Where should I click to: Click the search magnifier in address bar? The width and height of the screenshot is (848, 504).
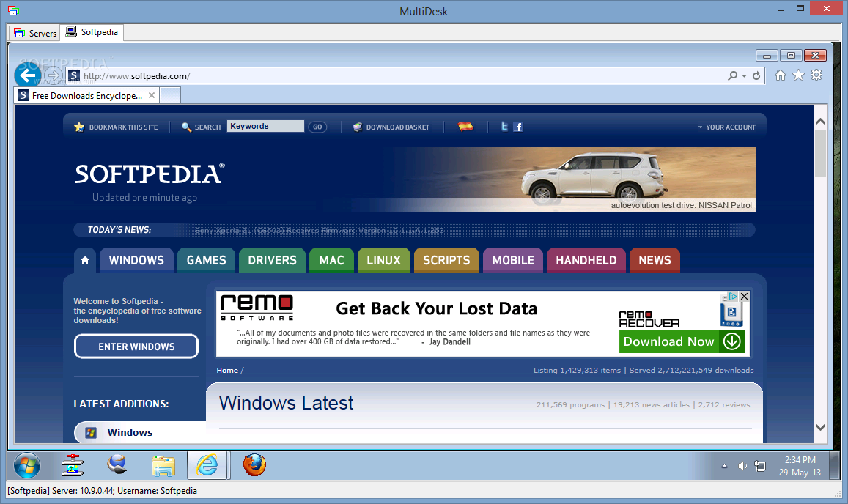pos(732,75)
